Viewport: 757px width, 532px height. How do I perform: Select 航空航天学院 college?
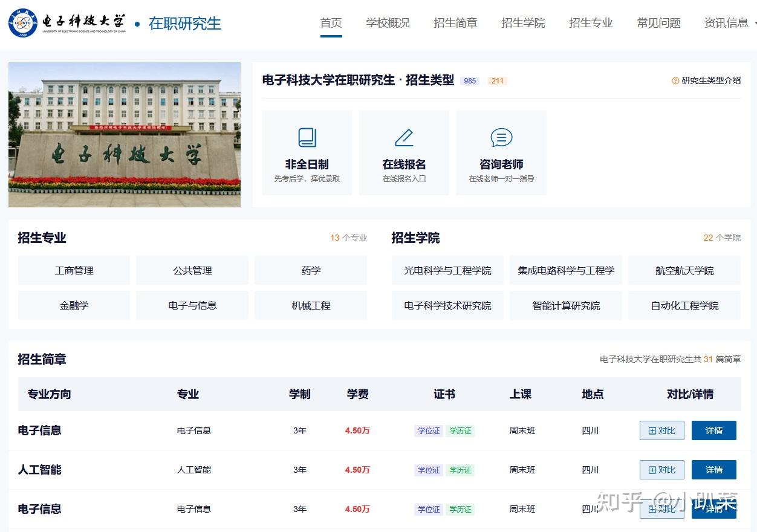684,271
